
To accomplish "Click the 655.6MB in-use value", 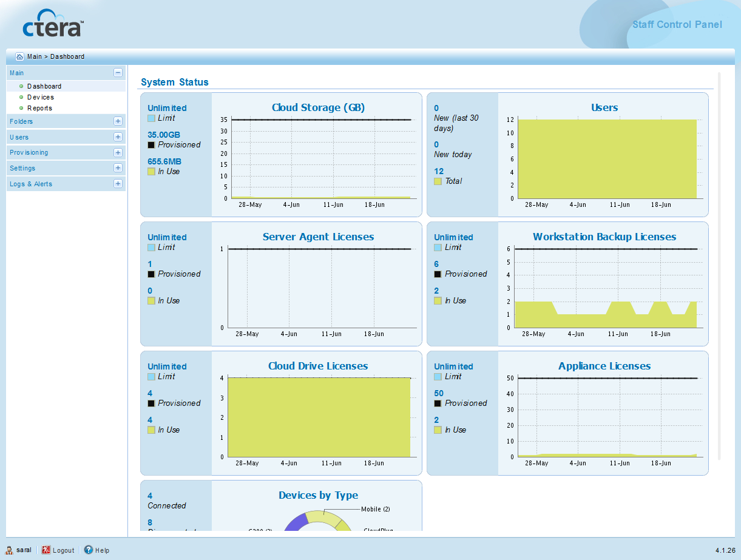I will coord(164,161).
